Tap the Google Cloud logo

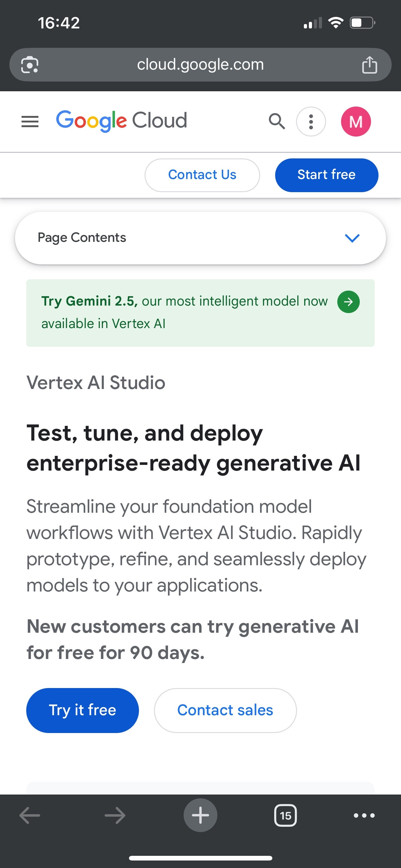click(x=121, y=121)
